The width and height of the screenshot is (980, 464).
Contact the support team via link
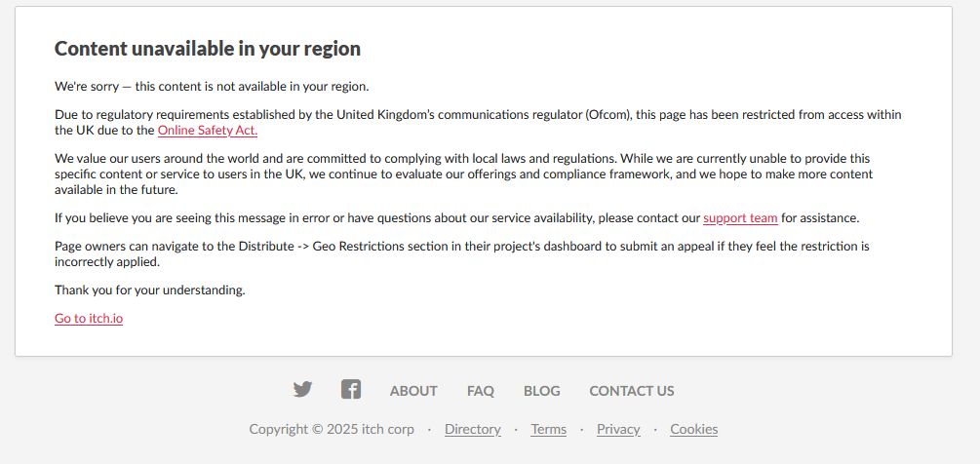pos(740,218)
